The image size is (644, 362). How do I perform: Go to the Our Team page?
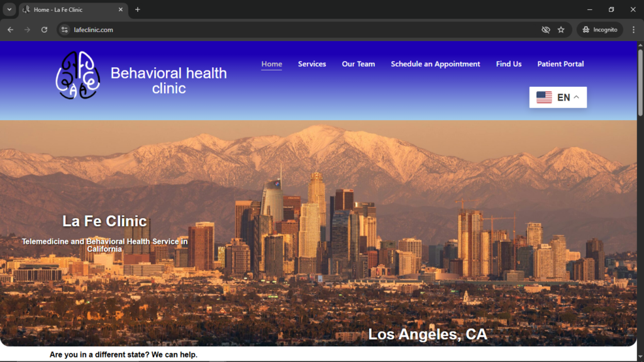(358, 64)
